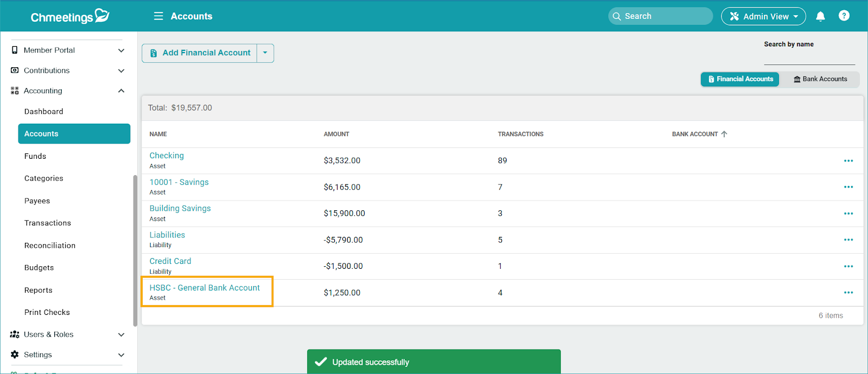
Task: Sort by Bank Account column arrow
Action: point(724,134)
